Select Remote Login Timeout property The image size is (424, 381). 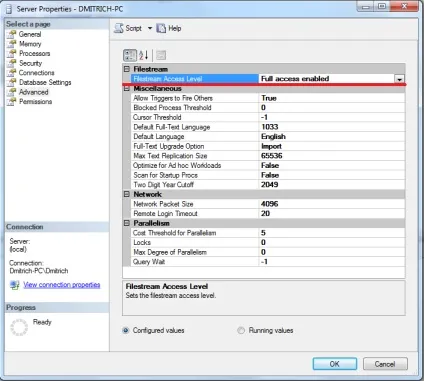click(268, 214)
